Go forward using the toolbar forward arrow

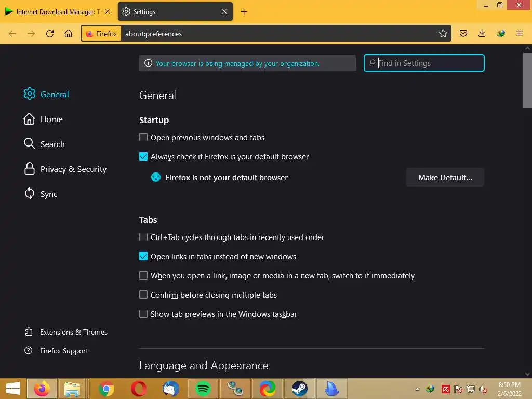(31, 34)
